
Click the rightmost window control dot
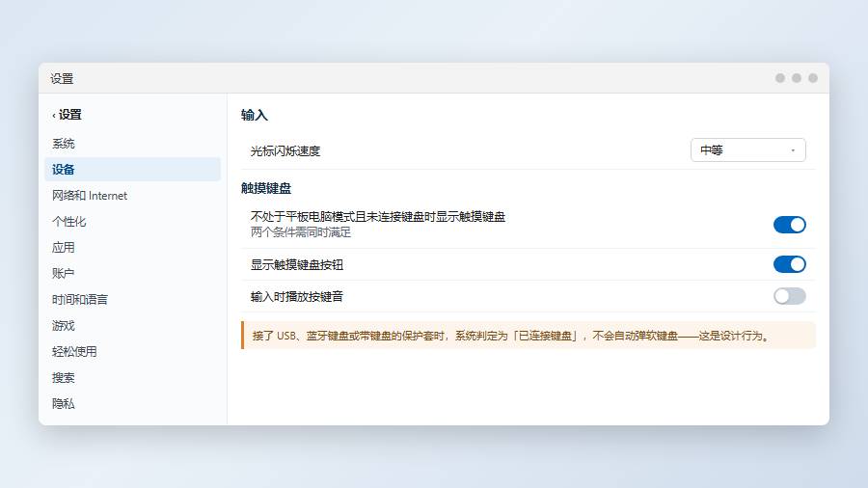(813, 78)
